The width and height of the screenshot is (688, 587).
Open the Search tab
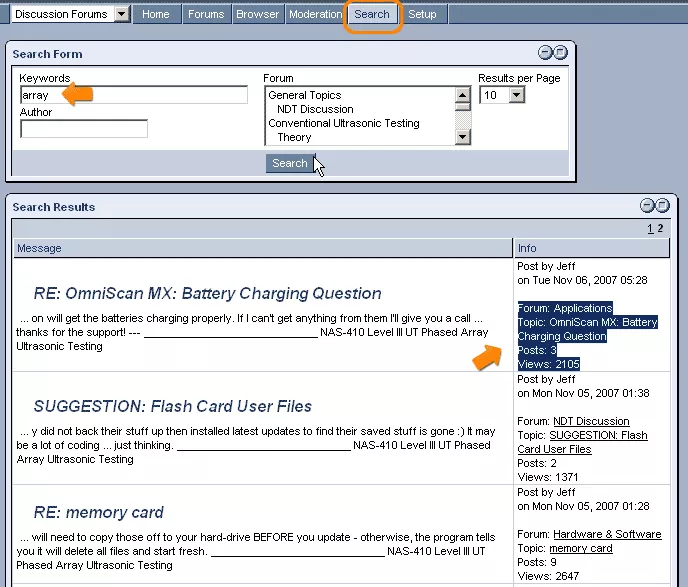372,14
